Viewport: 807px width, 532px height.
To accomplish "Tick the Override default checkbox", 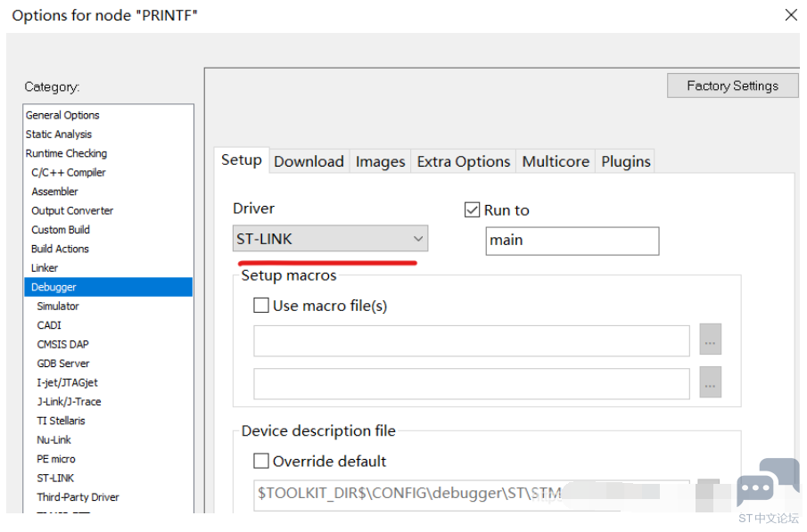I will (261, 461).
